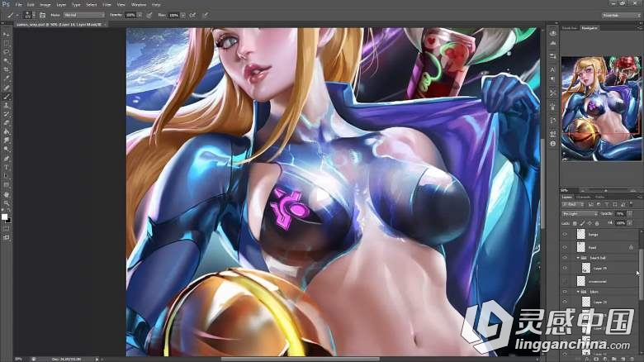The image size is (644, 362).
Task: Click the background color swatch
Action: 8,220
